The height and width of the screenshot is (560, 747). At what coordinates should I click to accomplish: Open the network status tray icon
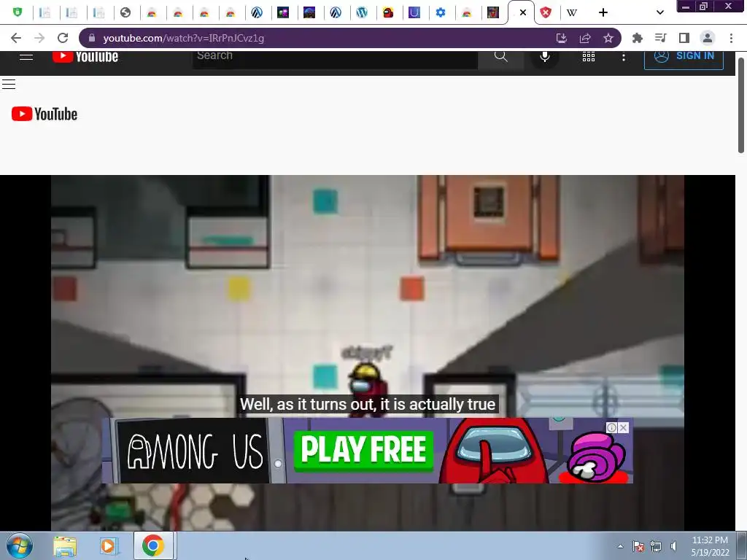(x=656, y=546)
